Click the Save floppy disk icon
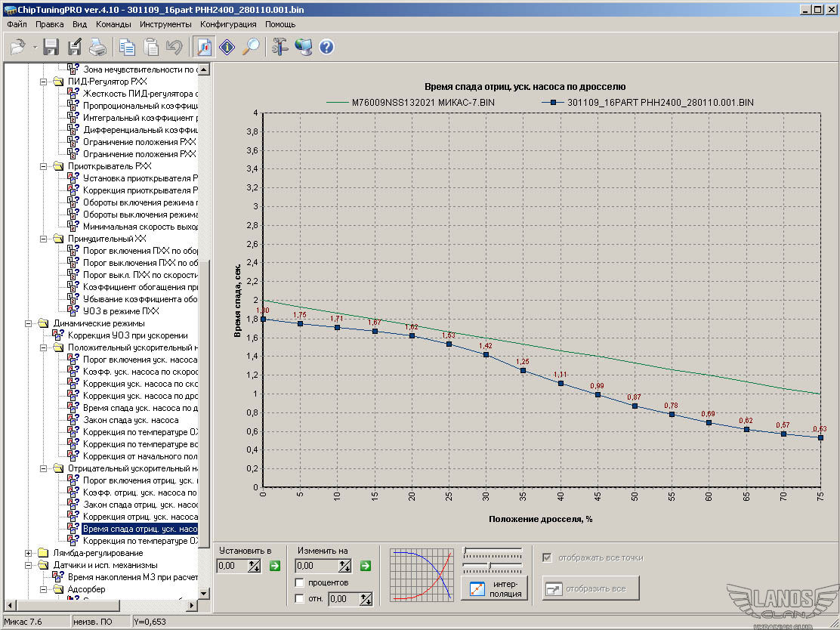This screenshot has width=840, height=630. coord(51,48)
